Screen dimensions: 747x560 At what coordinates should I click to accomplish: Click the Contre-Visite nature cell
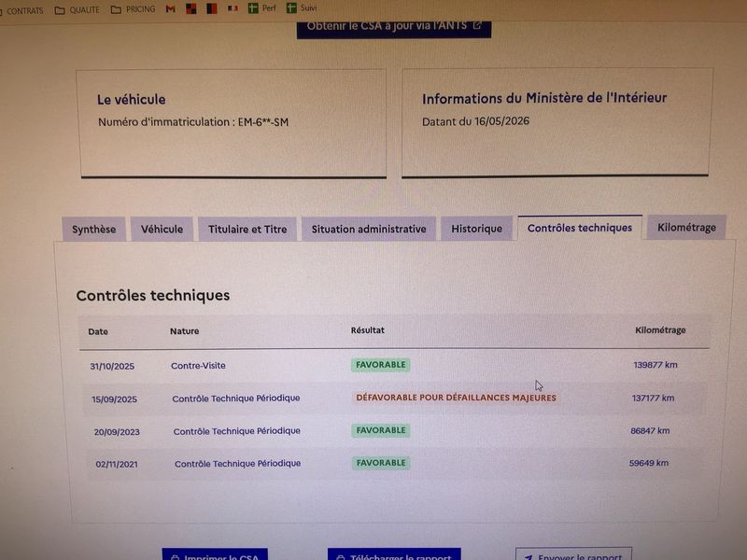[x=198, y=366]
